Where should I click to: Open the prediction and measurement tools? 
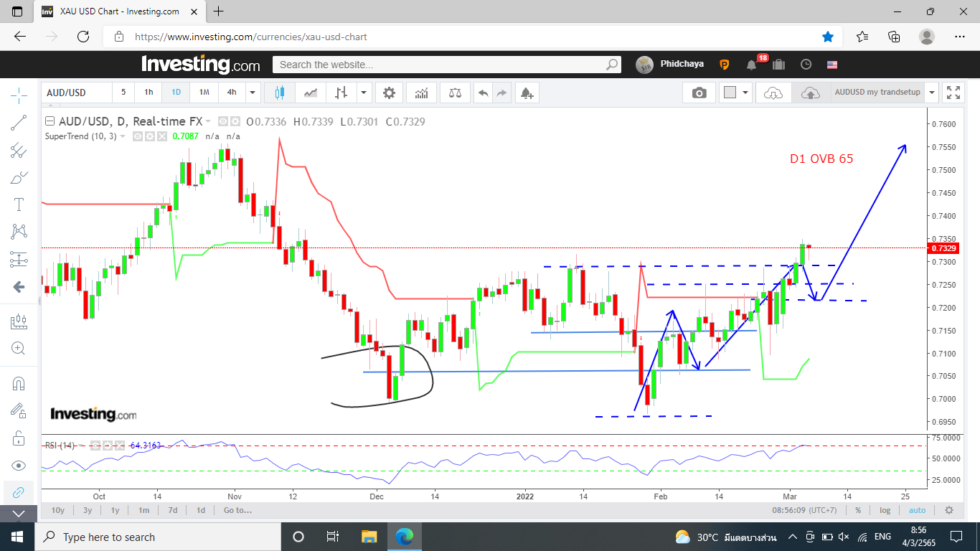19,259
